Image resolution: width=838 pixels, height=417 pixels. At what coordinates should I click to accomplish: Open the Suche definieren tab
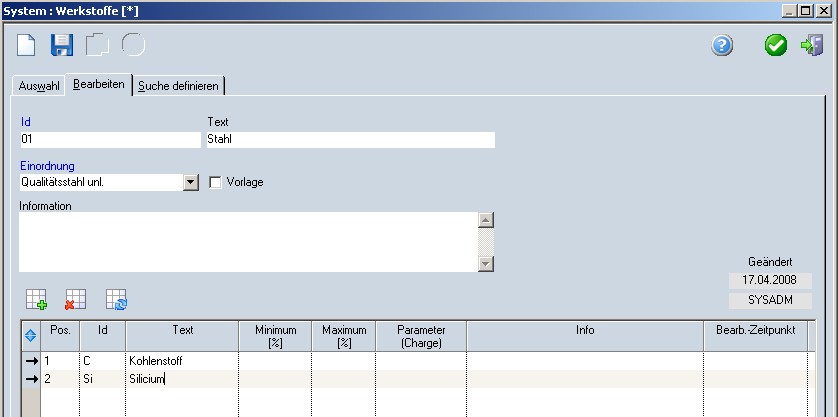(178, 86)
